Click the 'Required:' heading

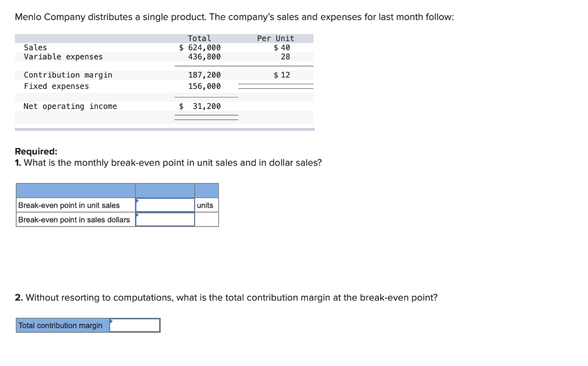[36, 151]
